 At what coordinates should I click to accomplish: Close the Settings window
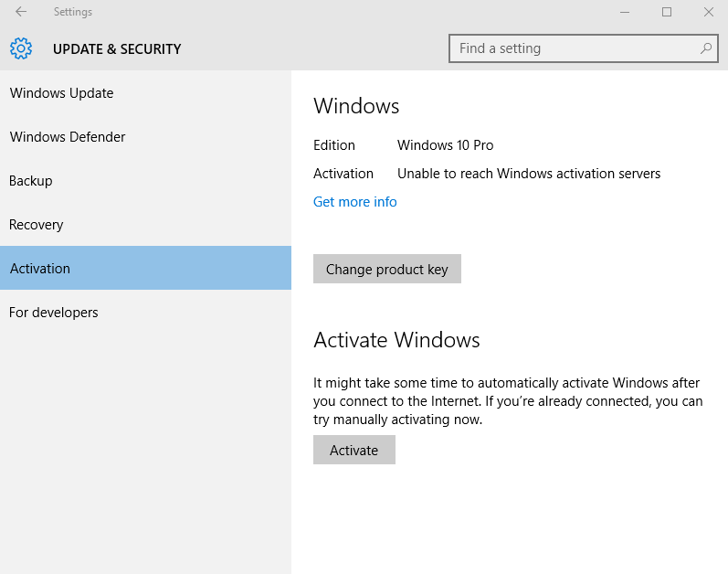coord(709,12)
